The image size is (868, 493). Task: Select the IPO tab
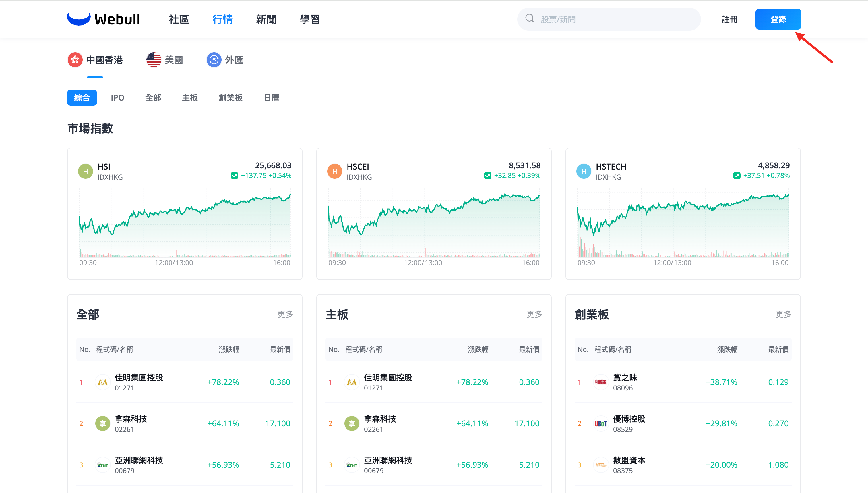[x=118, y=98]
